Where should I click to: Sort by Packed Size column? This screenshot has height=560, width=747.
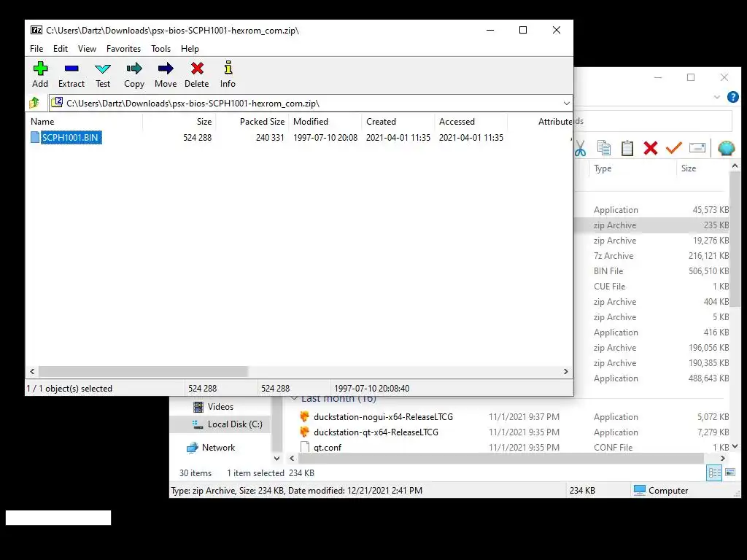pos(252,122)
